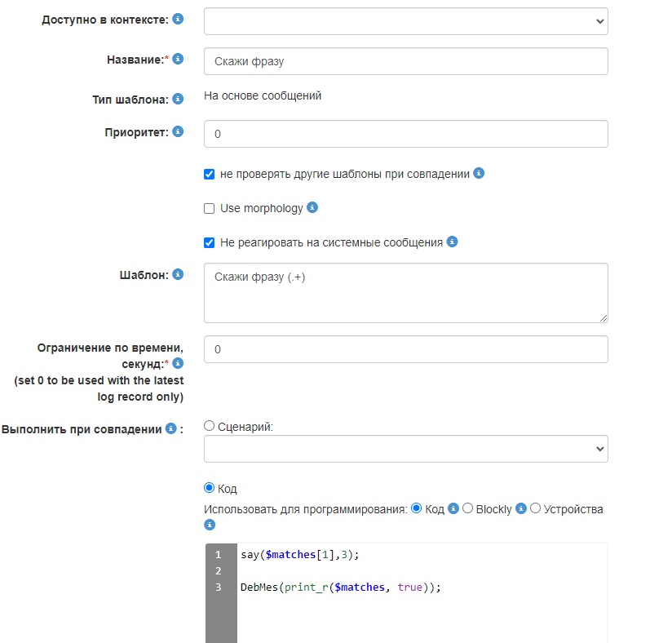Click info icon next to 'Выполнить при совпадении'
Viewport: 672px width, 643px height.
pos(171,428)
